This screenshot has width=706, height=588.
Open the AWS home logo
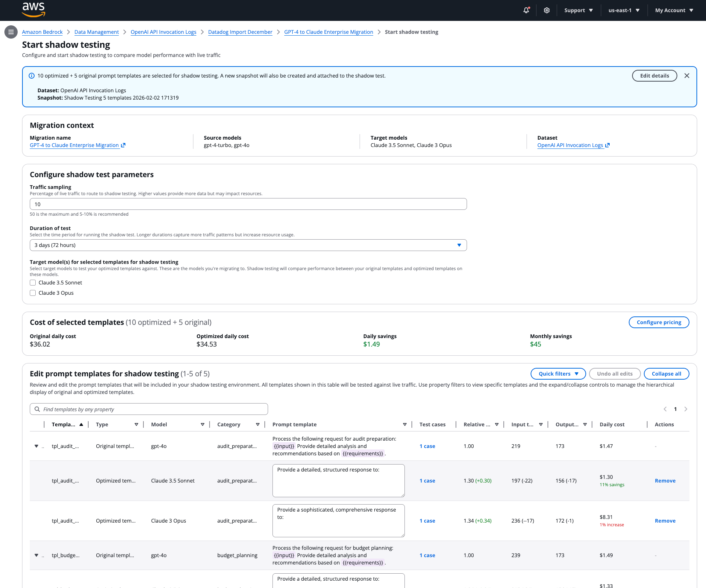(x=33, y=10)
